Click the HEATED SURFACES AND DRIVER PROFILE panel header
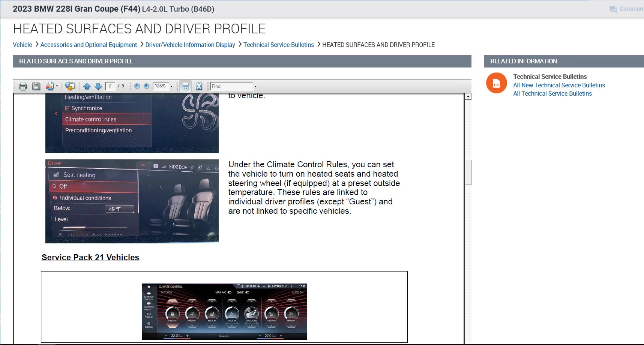This screenshot has width=644, height=345. pos(242,61)
